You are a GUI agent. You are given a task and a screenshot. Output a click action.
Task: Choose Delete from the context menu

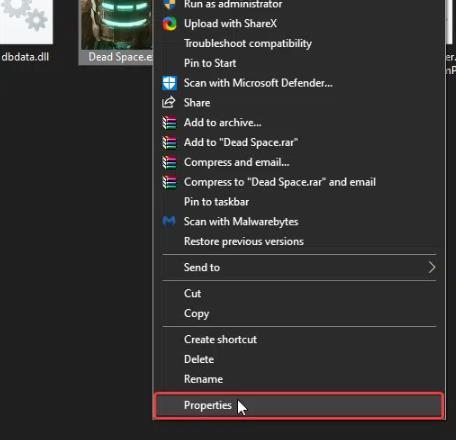pyautogui.click(x=299, y=359)
